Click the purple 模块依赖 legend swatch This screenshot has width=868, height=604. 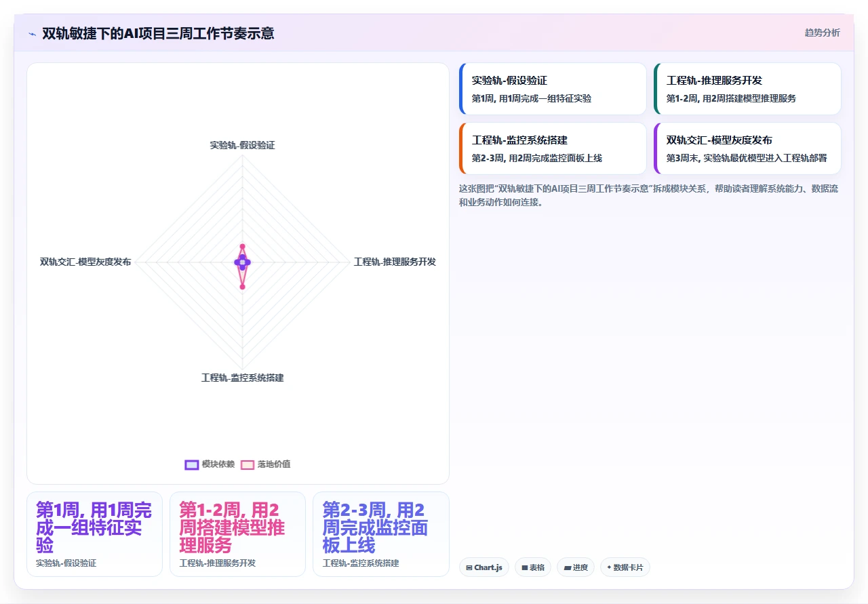coord(192,464)
